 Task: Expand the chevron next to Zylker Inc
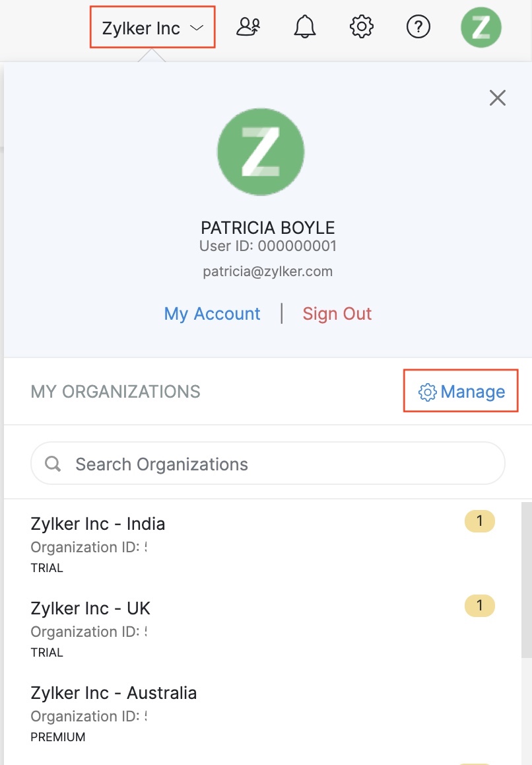pyautogui.click(x=197, y=27)
